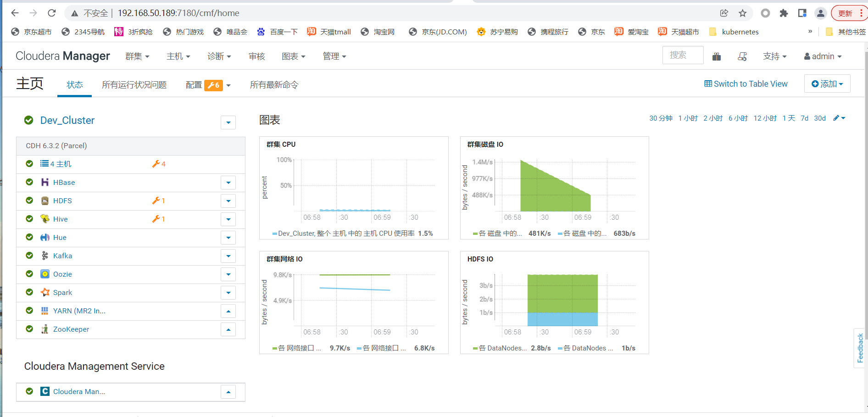
Task: Open the Hive configuration wrench warning
Action: coord(159,219)
